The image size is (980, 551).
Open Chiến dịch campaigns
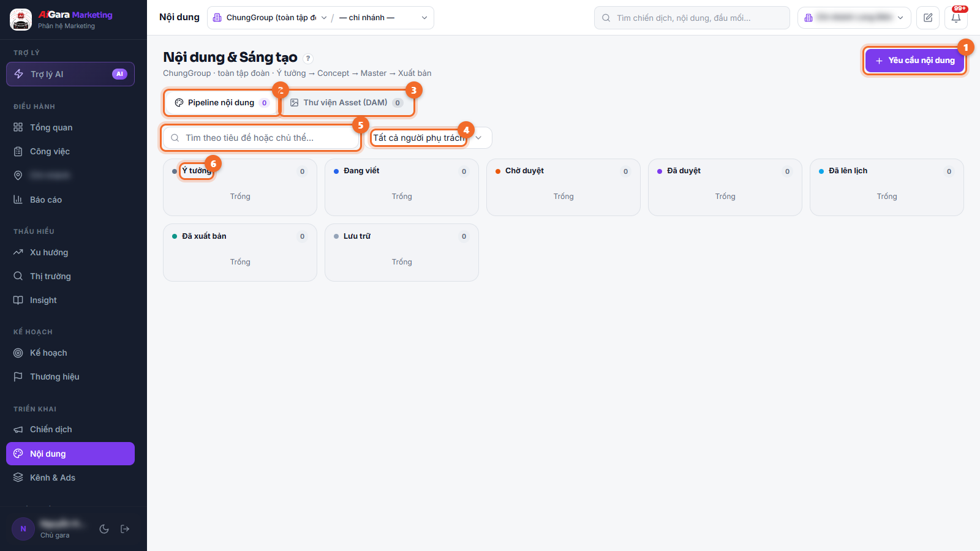[x=70, y=429]
